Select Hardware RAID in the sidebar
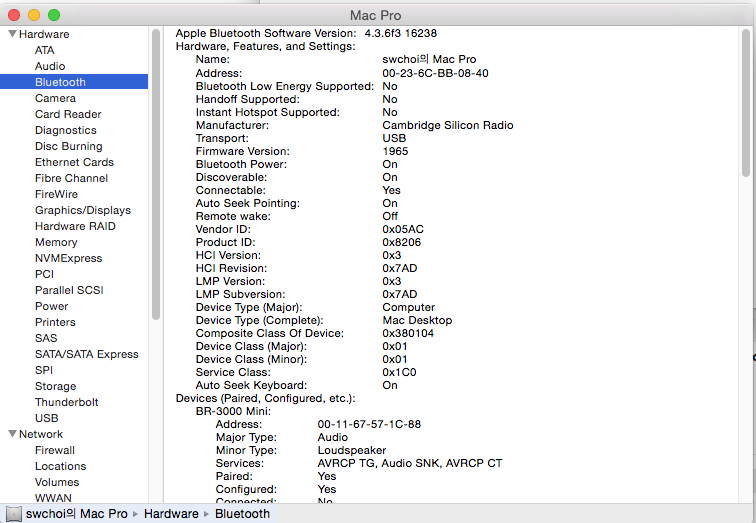This screenshot has width=756, height=523. [75, 226]
